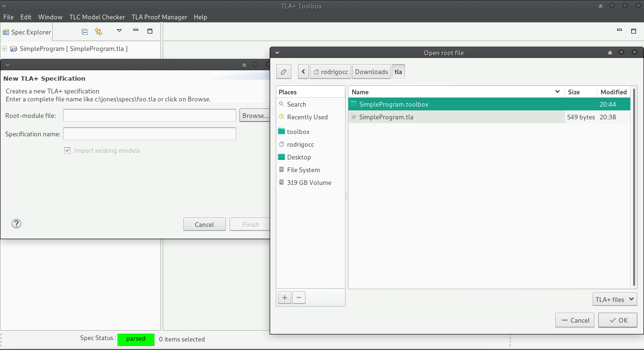Viewport: 644px width, 350px height.
Task: Remove a bookmark with the minus icon
Action: click(298, 297)
